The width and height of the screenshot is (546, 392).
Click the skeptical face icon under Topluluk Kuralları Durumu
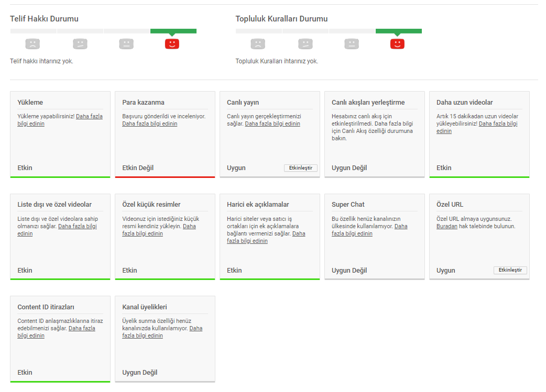[x=305, y=44]
